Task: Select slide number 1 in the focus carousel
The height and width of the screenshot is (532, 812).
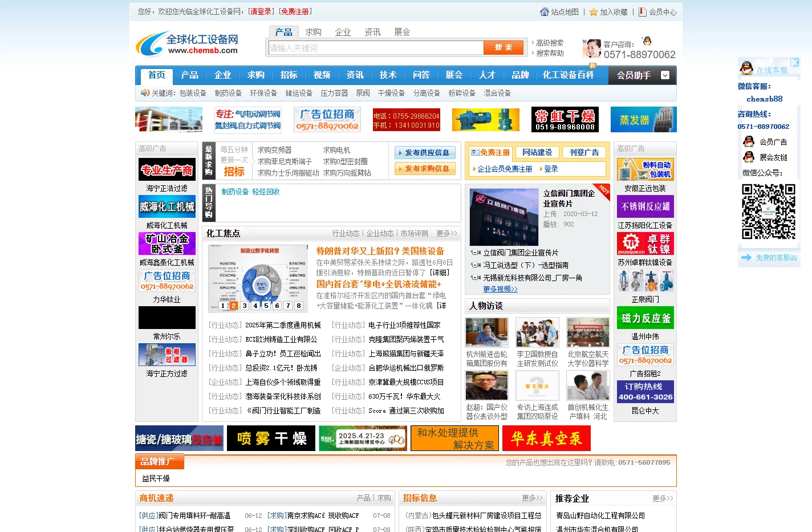Action: pyautogui.click(x=223, y=306)
